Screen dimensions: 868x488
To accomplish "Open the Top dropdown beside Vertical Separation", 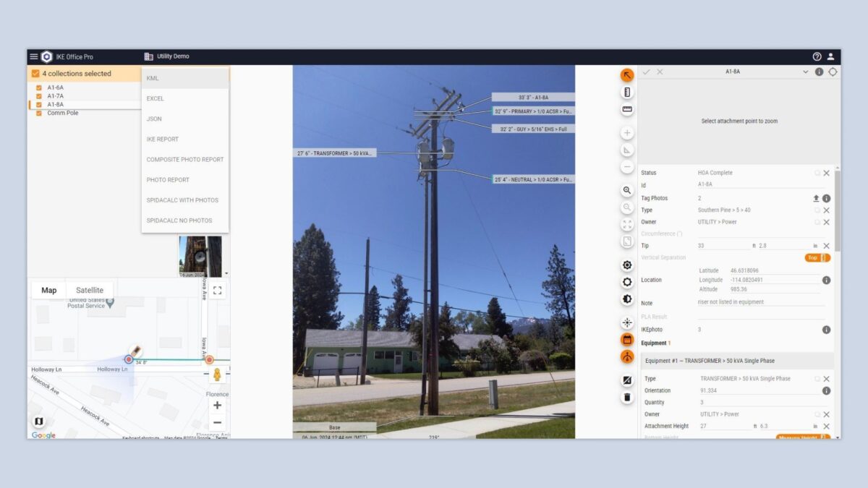I will click(x=817, y=257).
